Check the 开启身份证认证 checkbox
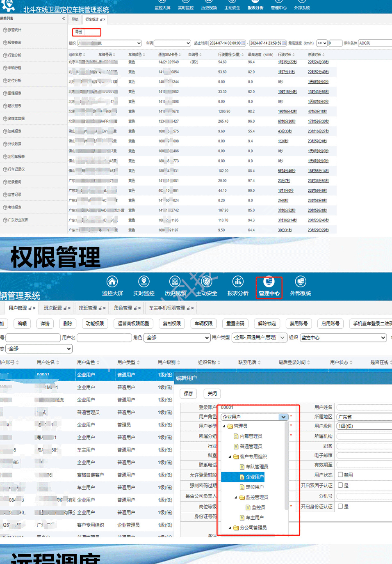Image resolution: width=392 pixels, height=564 pixels. click(340, 506)
